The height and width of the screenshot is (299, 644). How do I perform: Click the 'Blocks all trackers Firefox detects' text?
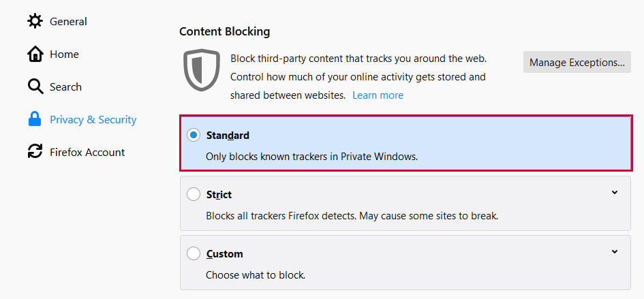click(x=352, y=216)
